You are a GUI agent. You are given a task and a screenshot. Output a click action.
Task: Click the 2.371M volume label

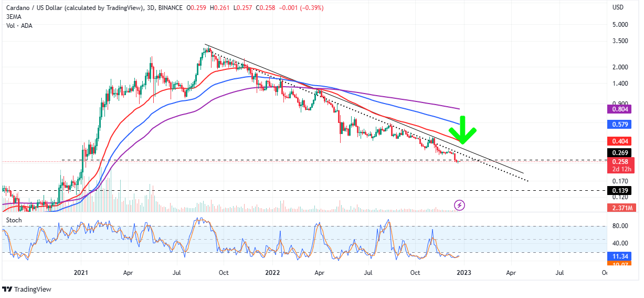[x=620, y=209]
